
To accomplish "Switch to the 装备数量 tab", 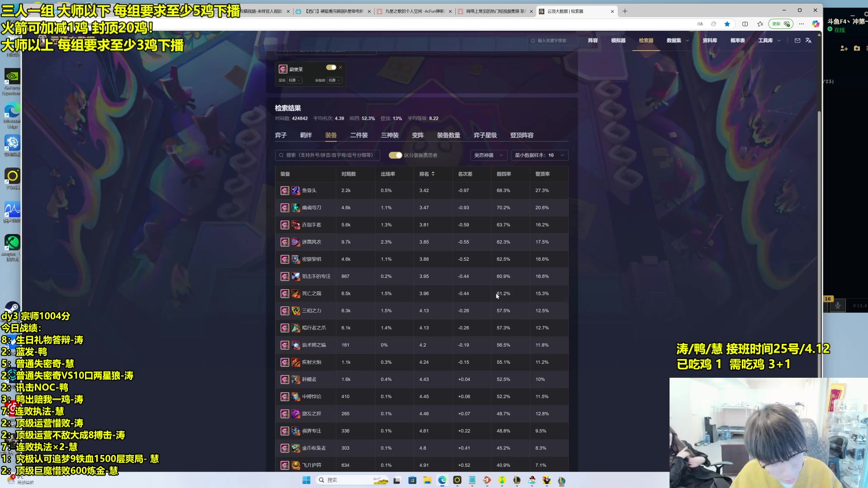I will pos(448,136).
